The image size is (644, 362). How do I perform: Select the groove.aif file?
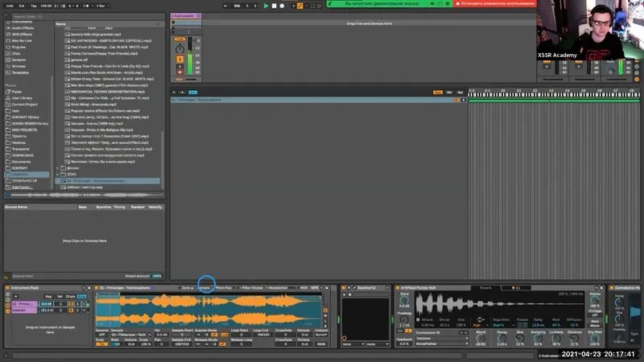[79, 60]
